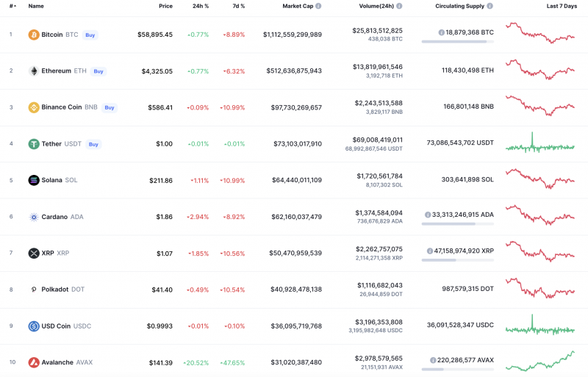
Task: Click info icon next to Cardano supply
Action: 428,215
